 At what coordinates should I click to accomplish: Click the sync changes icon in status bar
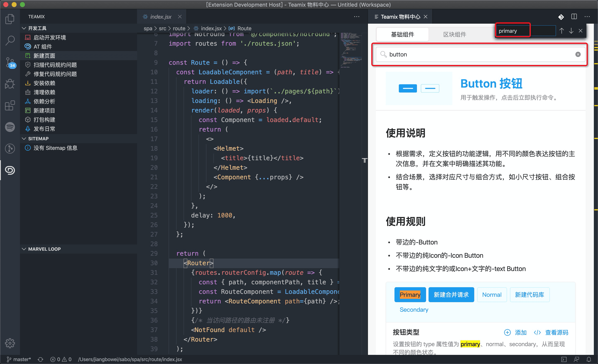click(x=40, y=359)
